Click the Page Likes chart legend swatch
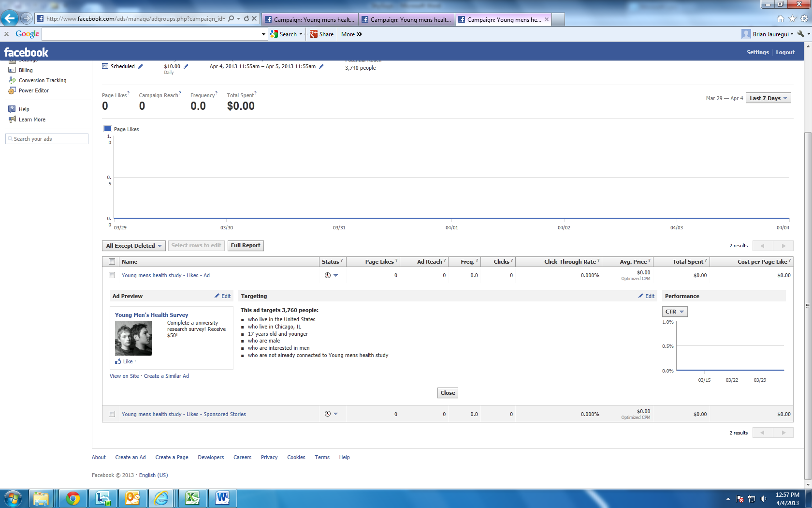 pos(108,129)
